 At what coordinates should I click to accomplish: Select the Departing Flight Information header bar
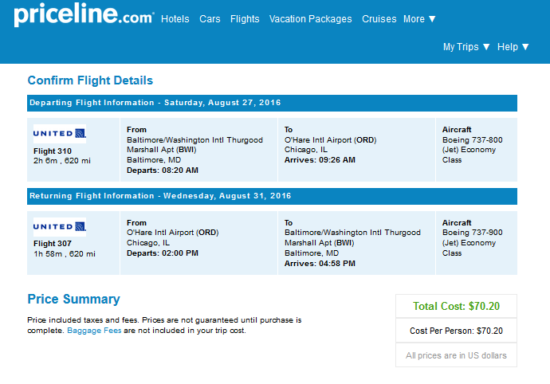point(272,103)
